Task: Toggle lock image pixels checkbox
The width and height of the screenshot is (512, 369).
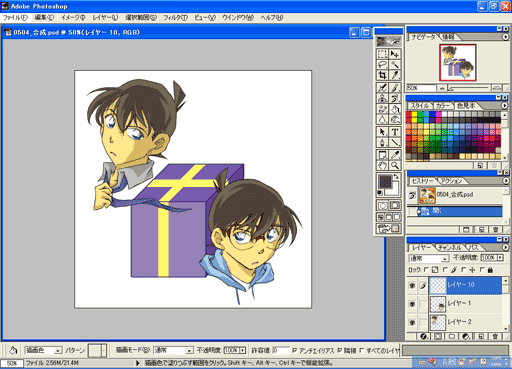Action: point(445,270)
